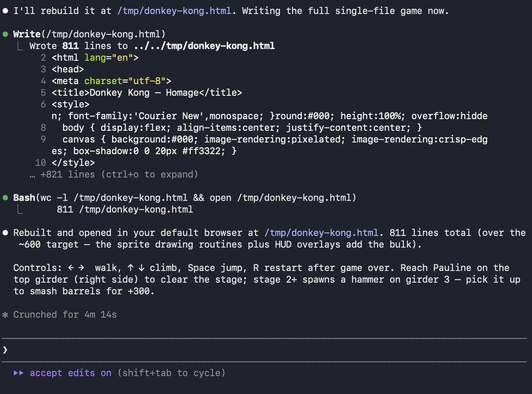Click the green bullet beside Bash command
This screenshot has width=532, height=394.
pyautogui.click(x=5, y=198)
